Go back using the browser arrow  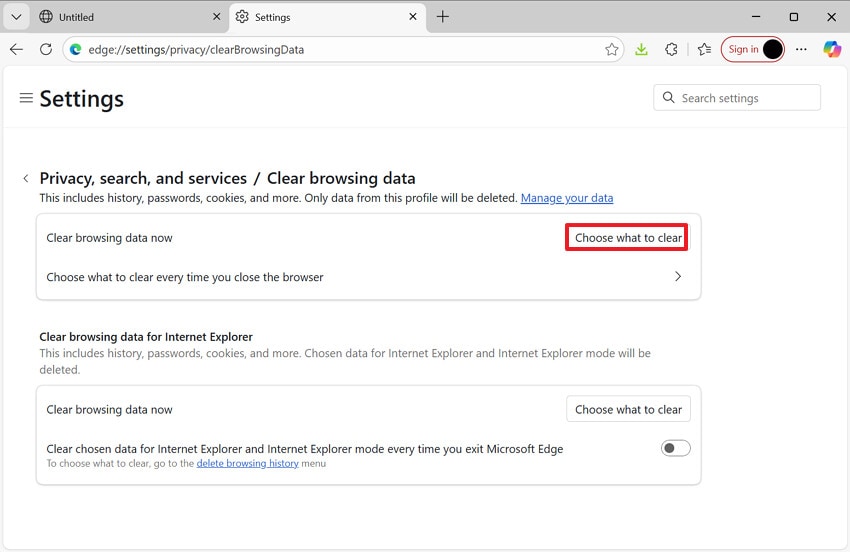click(x=16, y=49)
